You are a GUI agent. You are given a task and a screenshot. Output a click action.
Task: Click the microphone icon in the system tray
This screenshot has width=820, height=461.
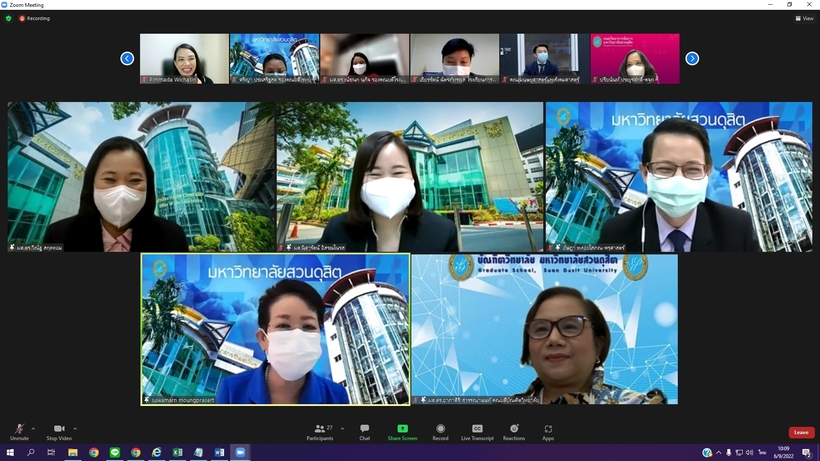click(x=728, y=453)
